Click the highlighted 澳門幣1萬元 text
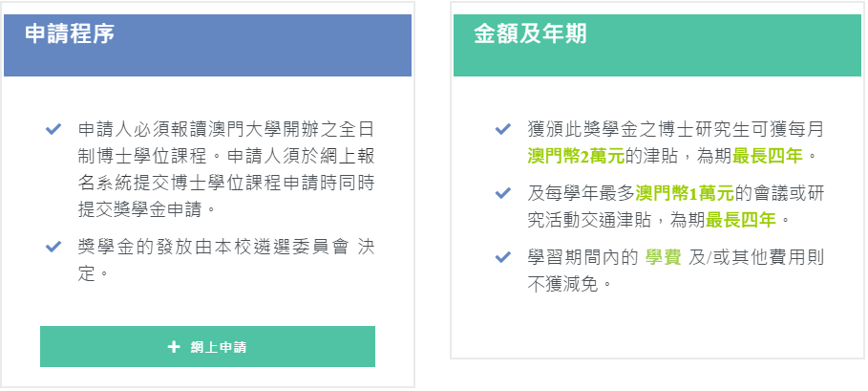The image size is (868, 391). point(686,193)
